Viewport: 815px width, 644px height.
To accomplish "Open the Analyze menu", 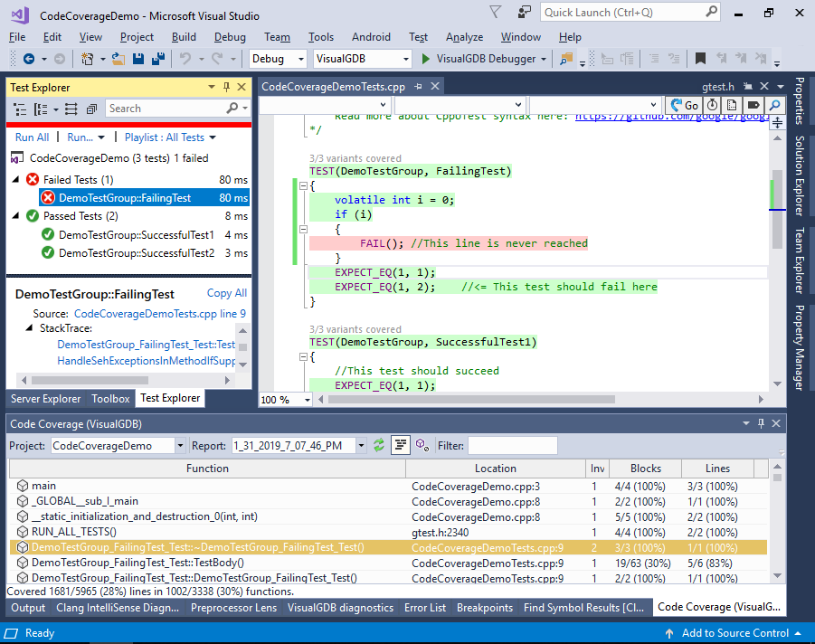I will (x=464, y=37).
